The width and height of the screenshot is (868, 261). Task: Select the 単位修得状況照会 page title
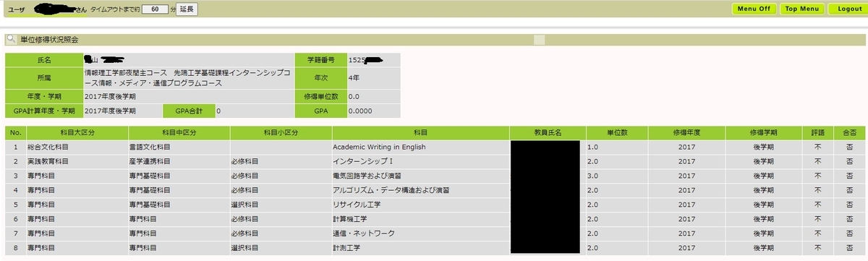50,40
